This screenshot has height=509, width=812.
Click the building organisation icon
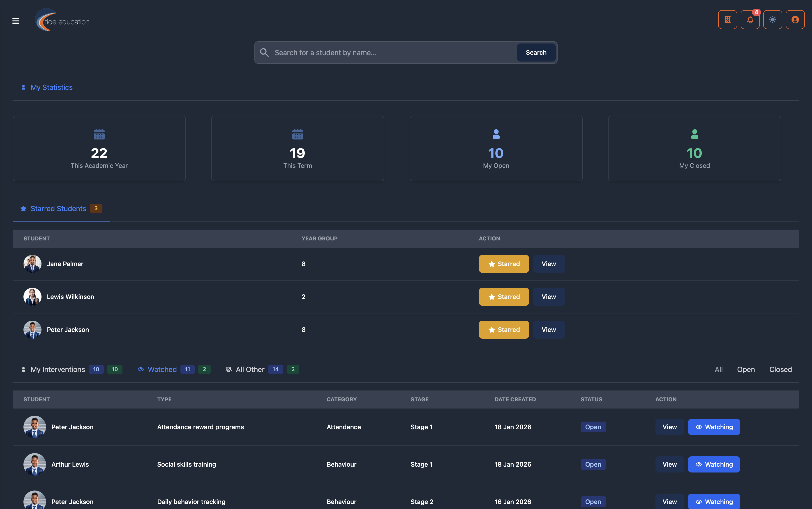tap(727, 20)
